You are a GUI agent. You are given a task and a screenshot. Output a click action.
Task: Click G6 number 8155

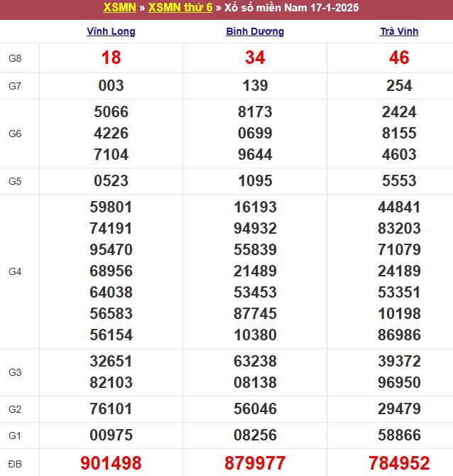pyautogui.click(x=399, y=133)
